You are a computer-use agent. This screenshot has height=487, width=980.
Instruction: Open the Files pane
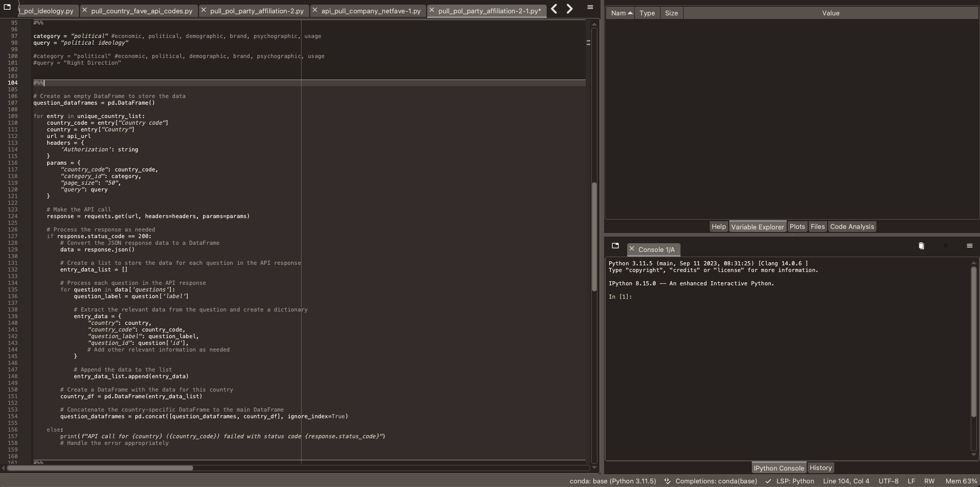point(818,226)
